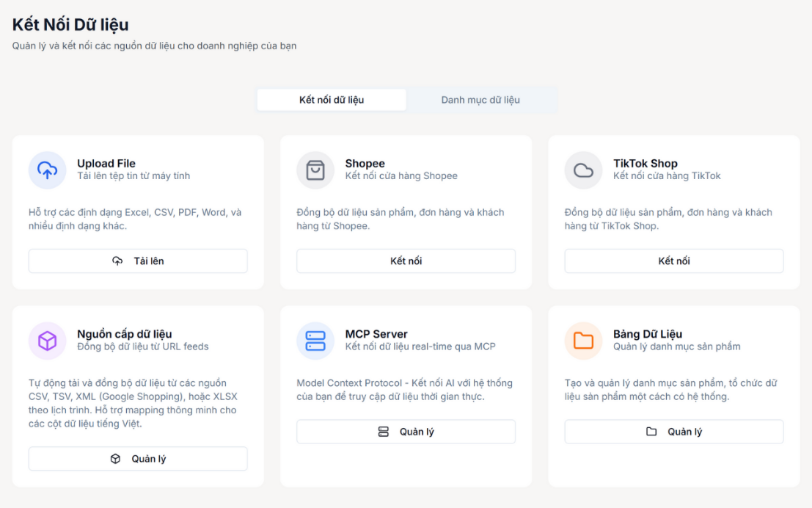Select the TikTok Shop card title

tap(645, 164)
